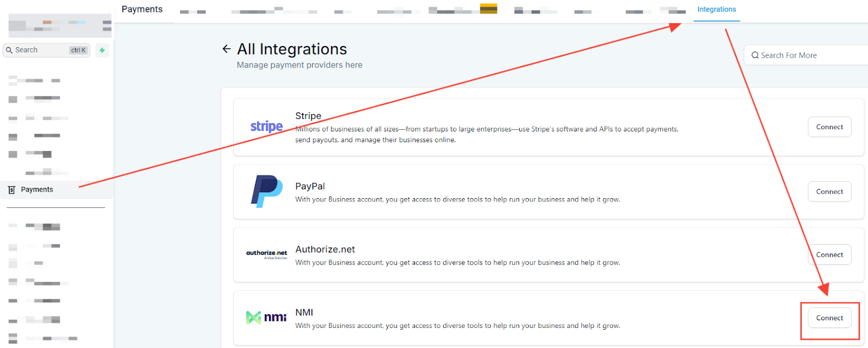Click the PayPal provider title

[x=310, y=186]
